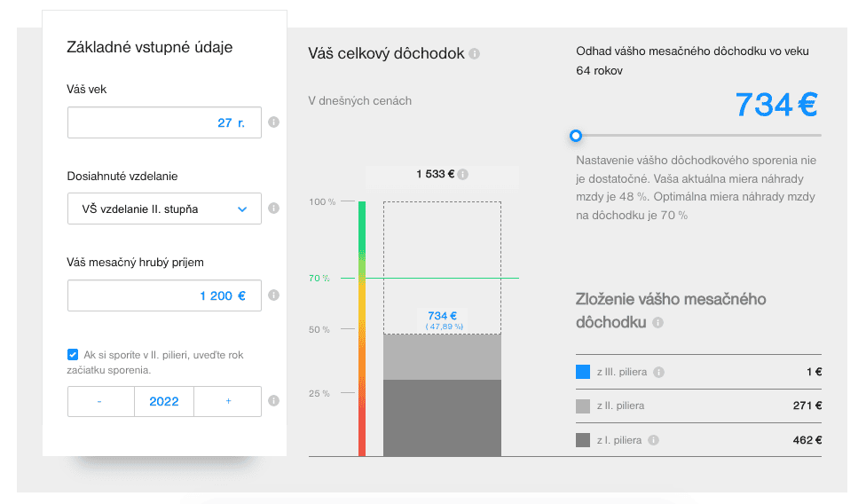Open 'Dosiahnuté vzdelanie' dropdown
Image resolution: width=866 pixels, height=504 pixels.
[x=164, y=209]
